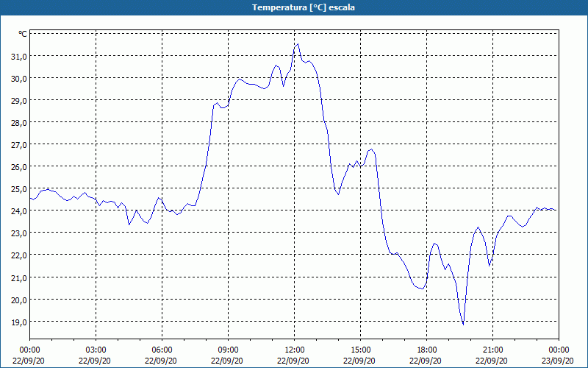Click the 15:00 time axis label
588x368 pixels.
pos(360,350)
